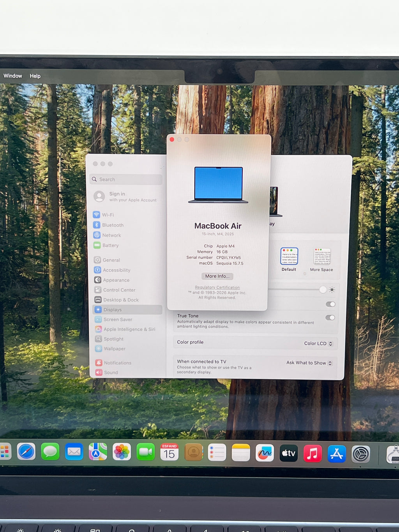The height and width of the screenshot is (532, 399).
Task: Click the MacBook Air title text
Action: [218, 226]
